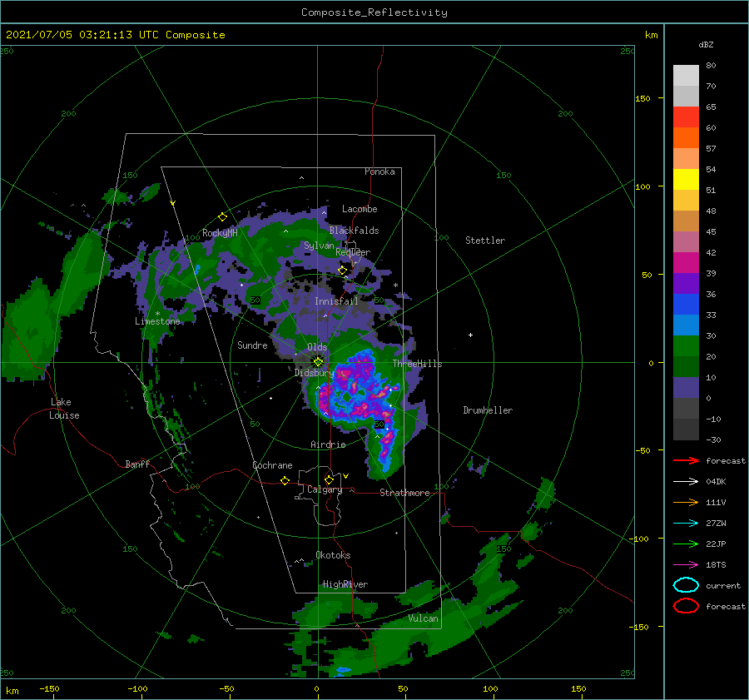749x700 pixels.
Task: Click the Lake Louise label
Action: 64,409
